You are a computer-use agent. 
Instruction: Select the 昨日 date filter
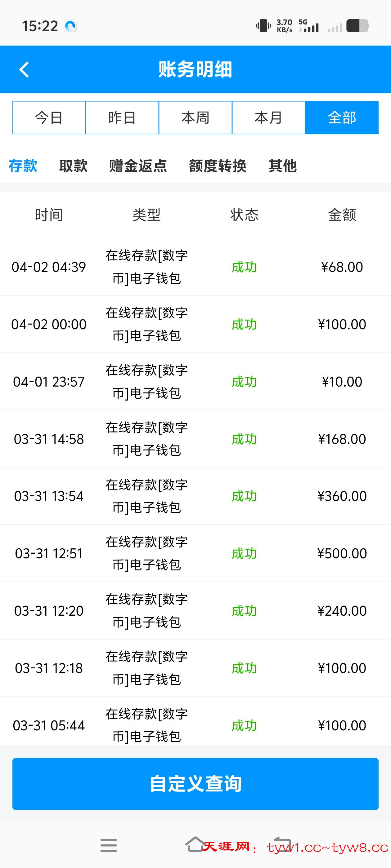(122, 117)
